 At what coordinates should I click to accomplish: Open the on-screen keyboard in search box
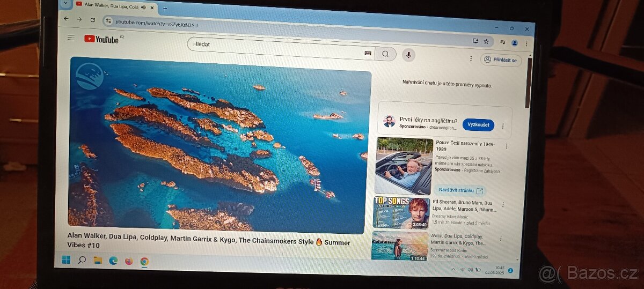(368, 53)
